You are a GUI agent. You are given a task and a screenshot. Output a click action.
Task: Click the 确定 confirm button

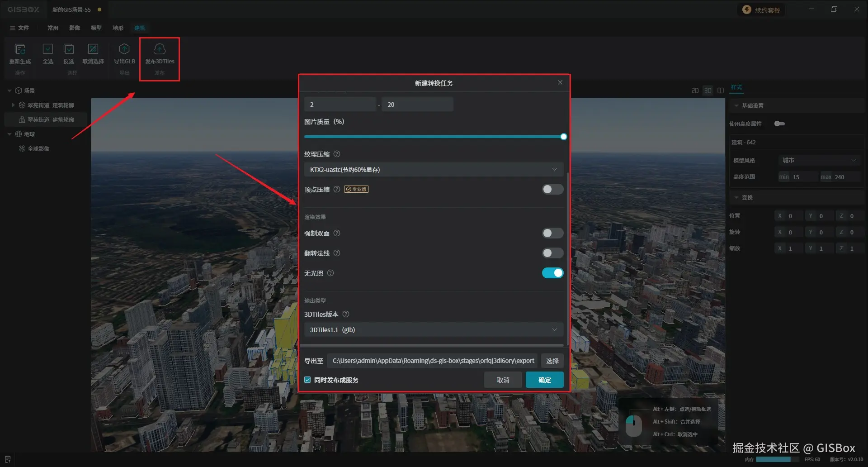(545, 380)
